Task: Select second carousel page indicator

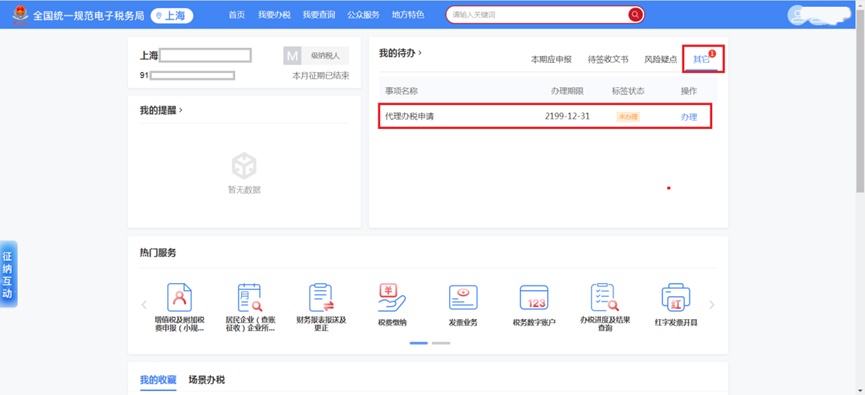Action: coord(441,343)
